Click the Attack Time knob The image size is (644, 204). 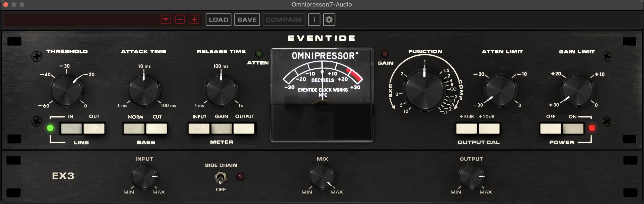[x=144, y=90]
